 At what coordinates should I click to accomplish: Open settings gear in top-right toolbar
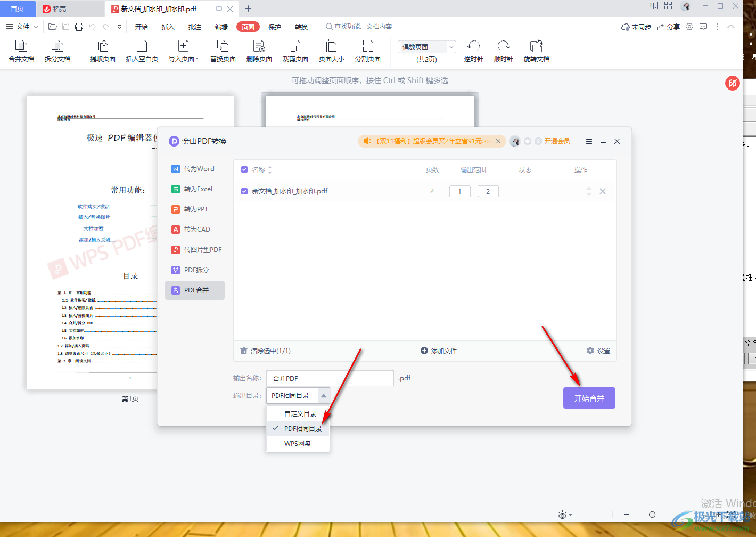click(x=689, y=27)
